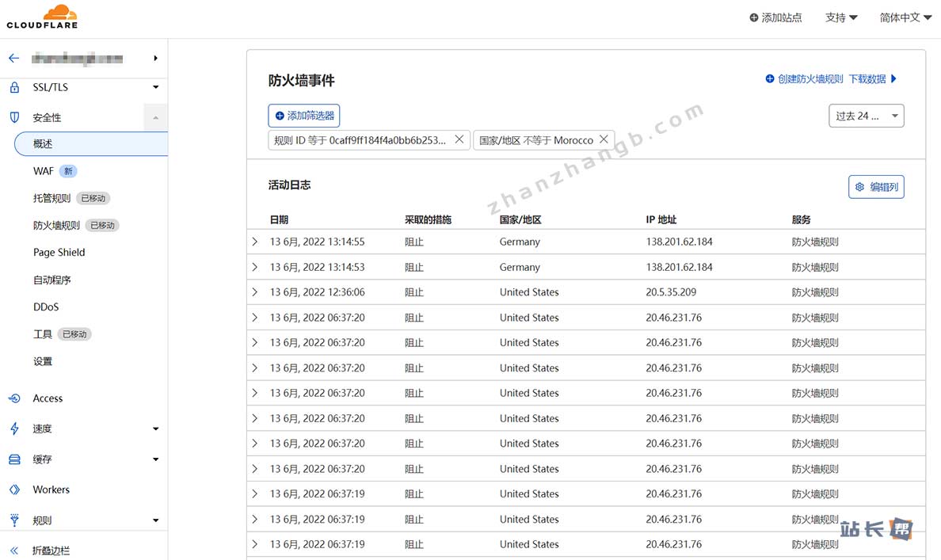Open WAF in the security menu
941x560 pixels.
point(44,171)
